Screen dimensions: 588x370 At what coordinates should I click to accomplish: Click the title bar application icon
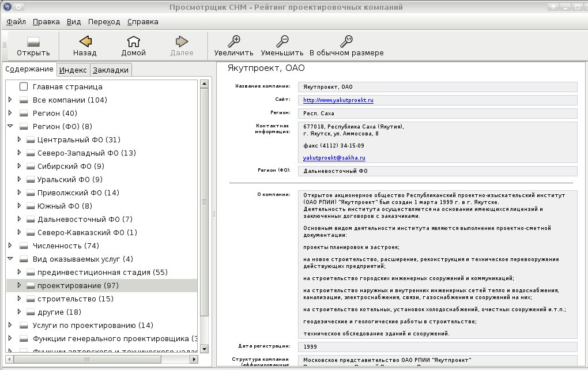tap(7, 7)
